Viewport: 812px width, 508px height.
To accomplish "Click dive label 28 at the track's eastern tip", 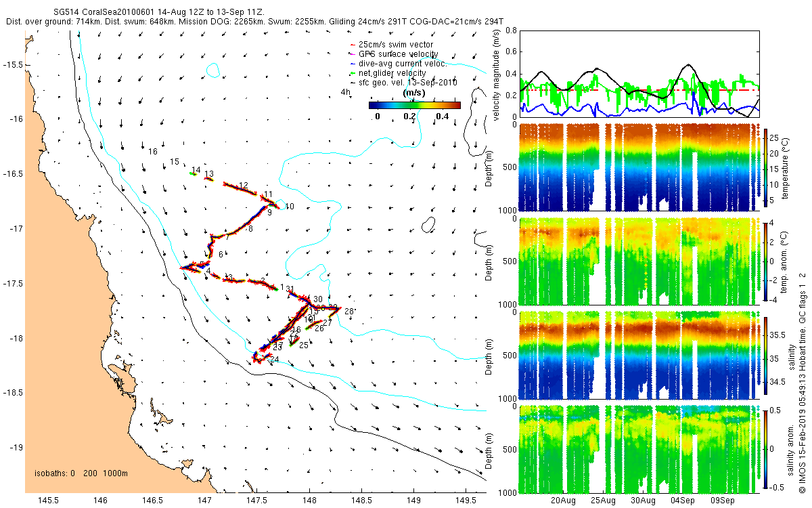I will coord(349,312).
